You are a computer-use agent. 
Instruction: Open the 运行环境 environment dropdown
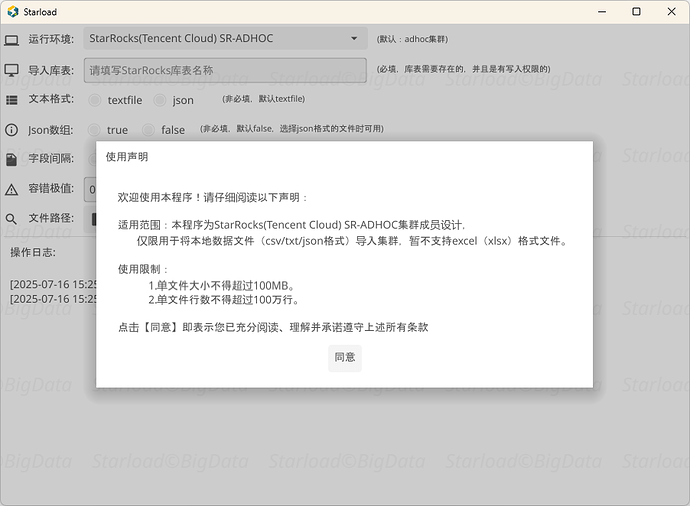click(225, 38)
